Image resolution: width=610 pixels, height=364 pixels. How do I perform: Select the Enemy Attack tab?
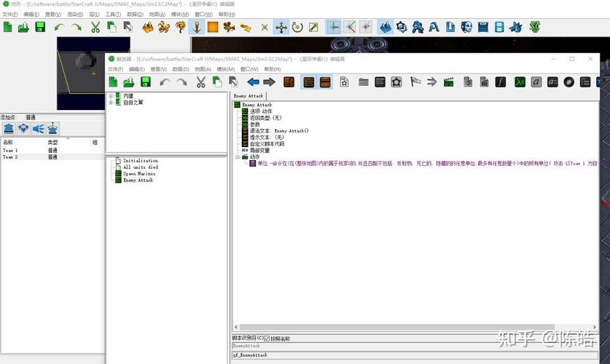point(249,96)
